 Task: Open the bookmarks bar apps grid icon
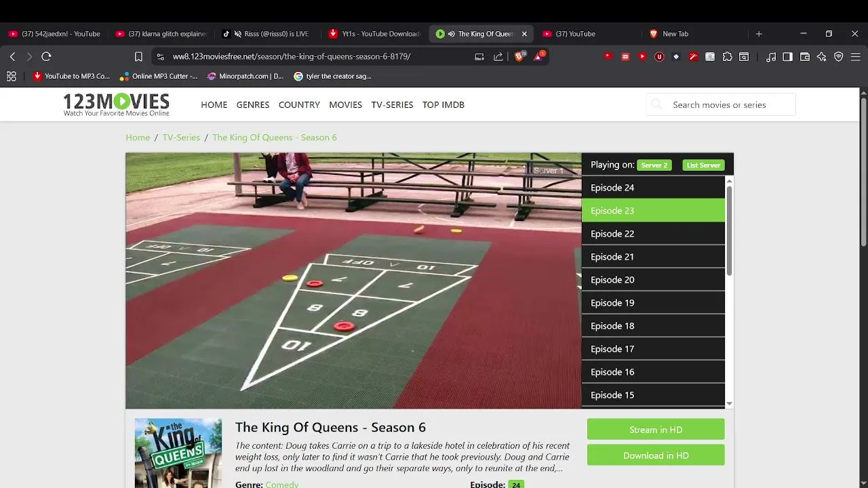[11, 77]
